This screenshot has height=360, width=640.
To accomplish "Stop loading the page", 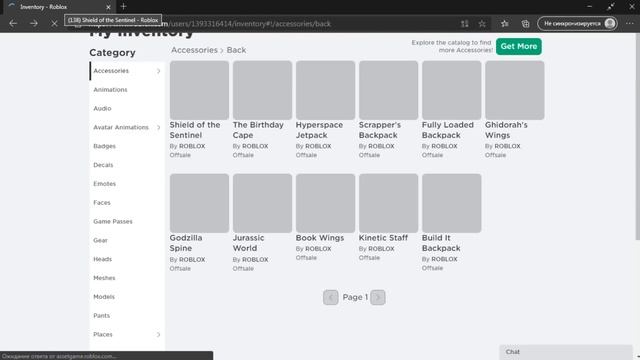I will (x=54, y=24).
